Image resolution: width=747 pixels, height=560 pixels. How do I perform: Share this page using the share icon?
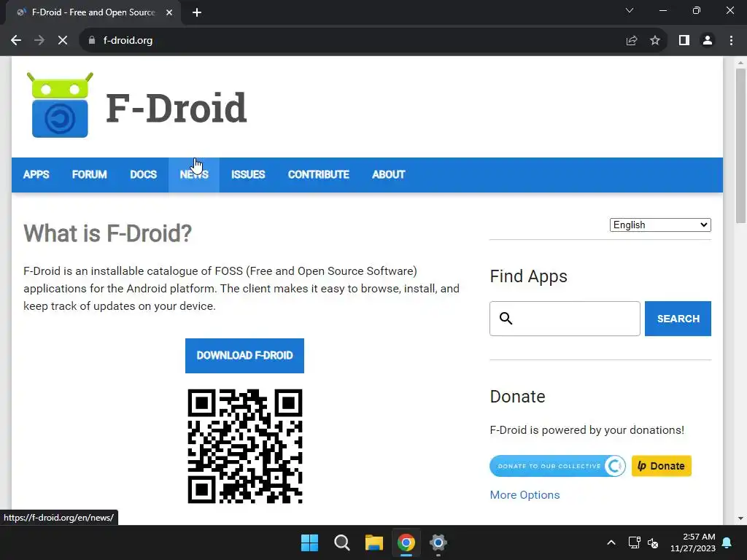pyautogui.click(x=632, y=41)
